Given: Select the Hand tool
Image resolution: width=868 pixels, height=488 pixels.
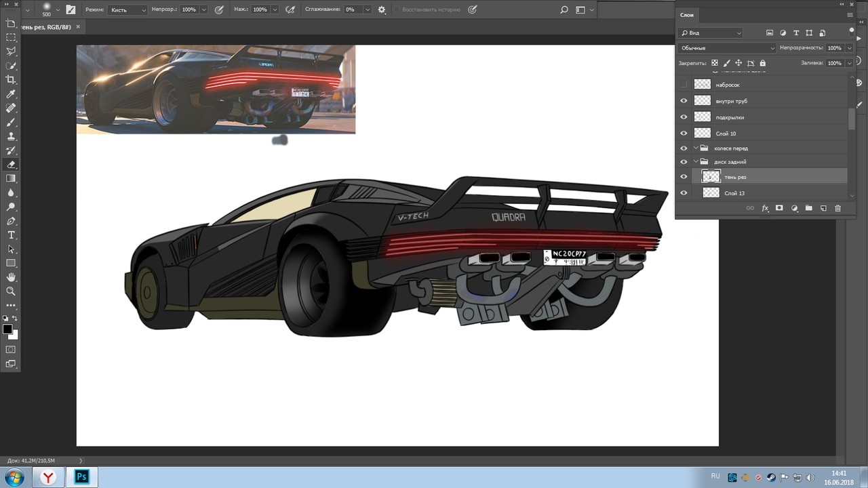Looking at the screenshot, I should pyautogui.click(x=11, y=277).
